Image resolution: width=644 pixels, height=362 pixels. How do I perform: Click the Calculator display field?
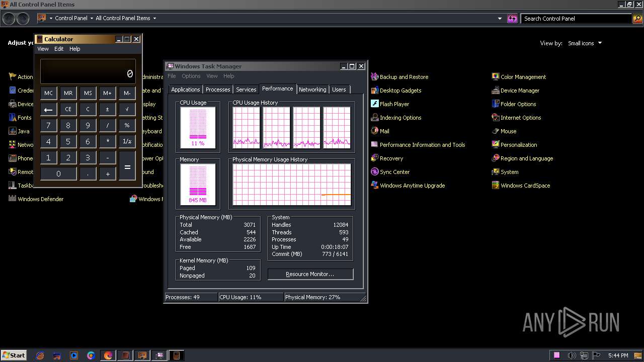pos(88,71)
